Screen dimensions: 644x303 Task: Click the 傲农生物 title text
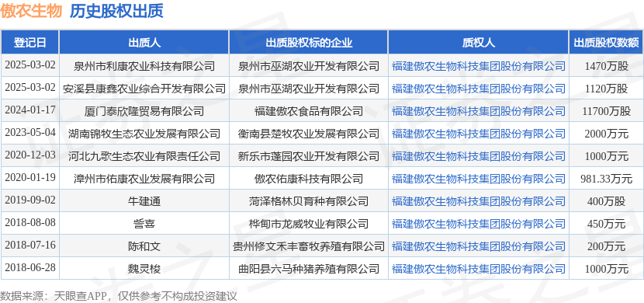[31, 11]
